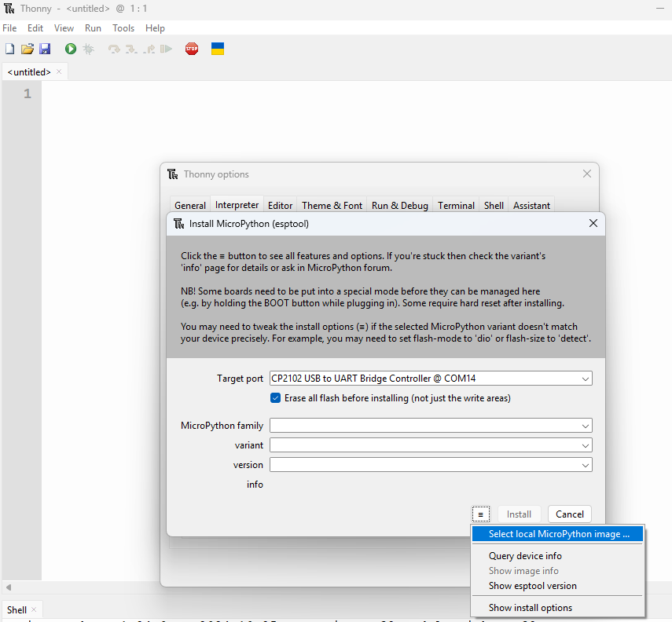Open the Run menu
Image resolution: width=672 pixels, height=622 pixels.
pyautogui.click(x=93, y=28)
